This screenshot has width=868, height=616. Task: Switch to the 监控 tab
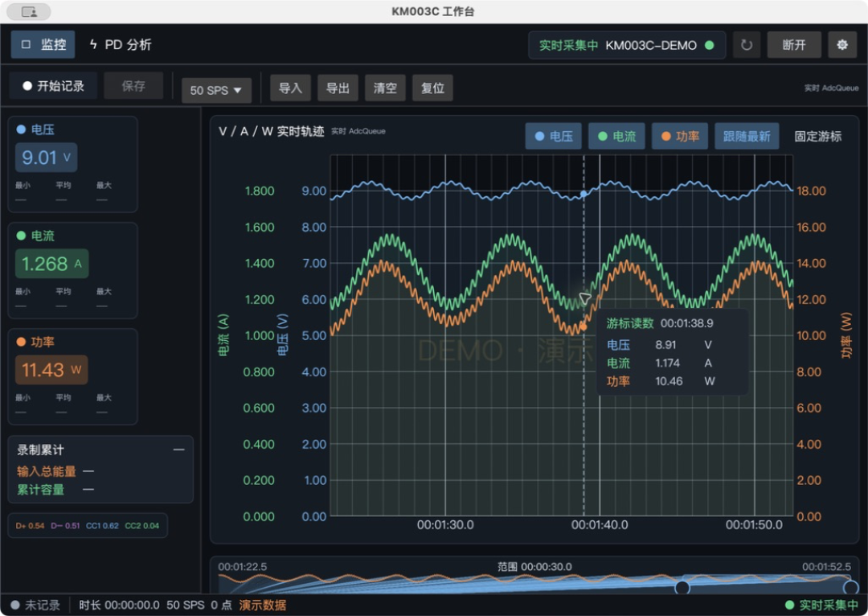43,44
